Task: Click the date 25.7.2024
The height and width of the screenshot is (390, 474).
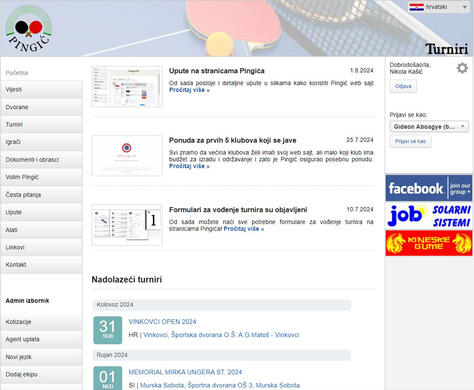Action: point(360,140)
